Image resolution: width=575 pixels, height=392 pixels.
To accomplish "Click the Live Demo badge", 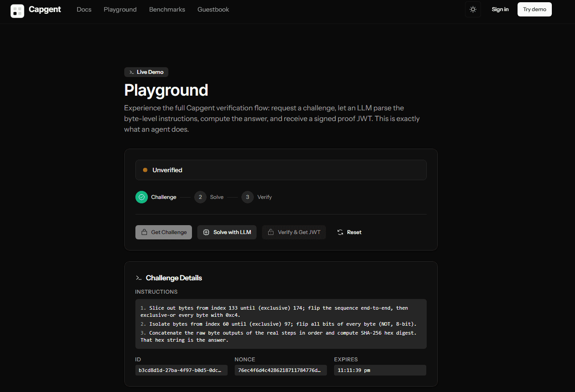I will click(146, 72).
